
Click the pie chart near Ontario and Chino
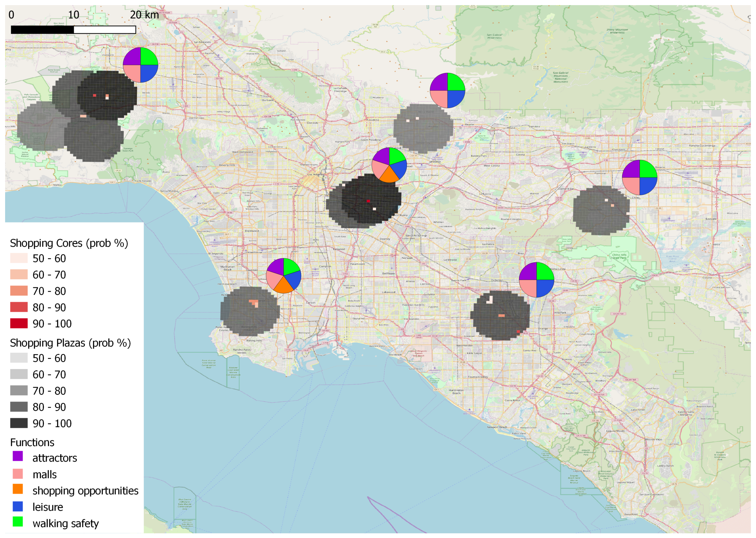tap(640, 178)
